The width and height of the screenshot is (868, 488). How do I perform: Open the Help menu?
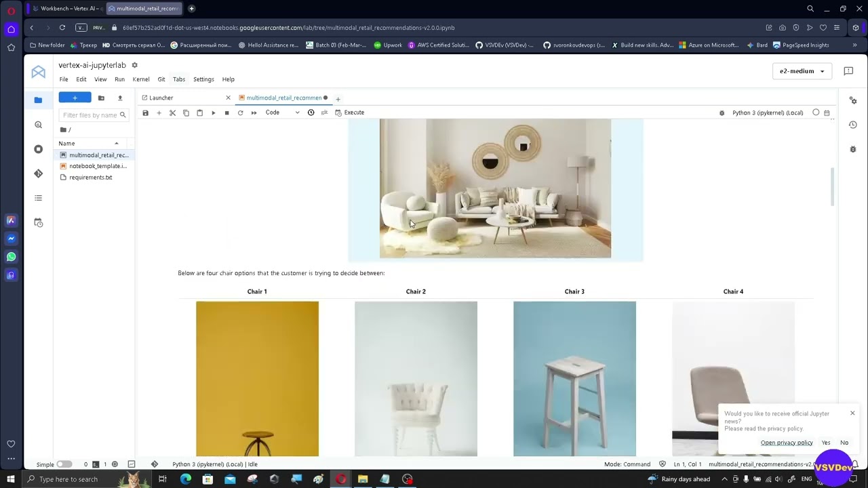pyautogui.click(x=229, y=79)
